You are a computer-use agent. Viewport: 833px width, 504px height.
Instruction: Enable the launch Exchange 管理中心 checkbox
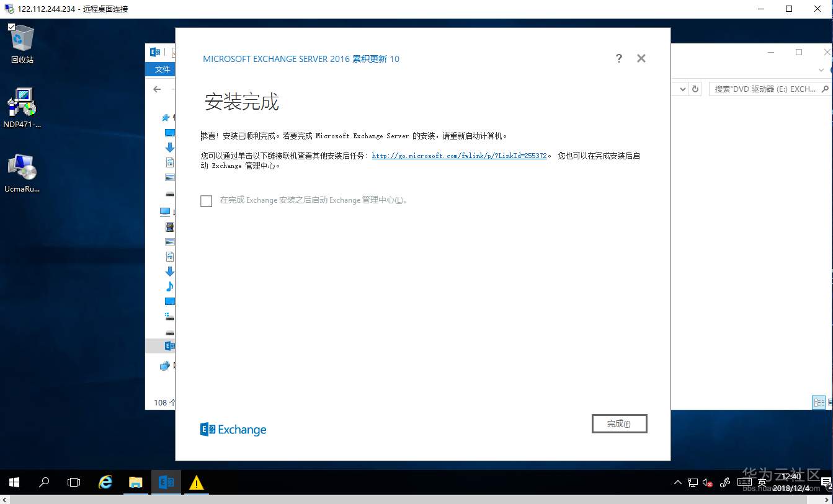click(206, 201)
